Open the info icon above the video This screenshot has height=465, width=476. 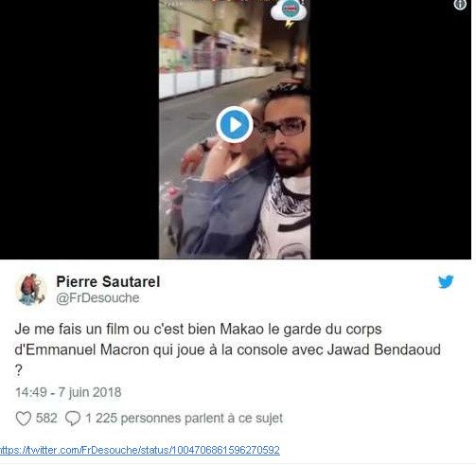click(460, 5)
